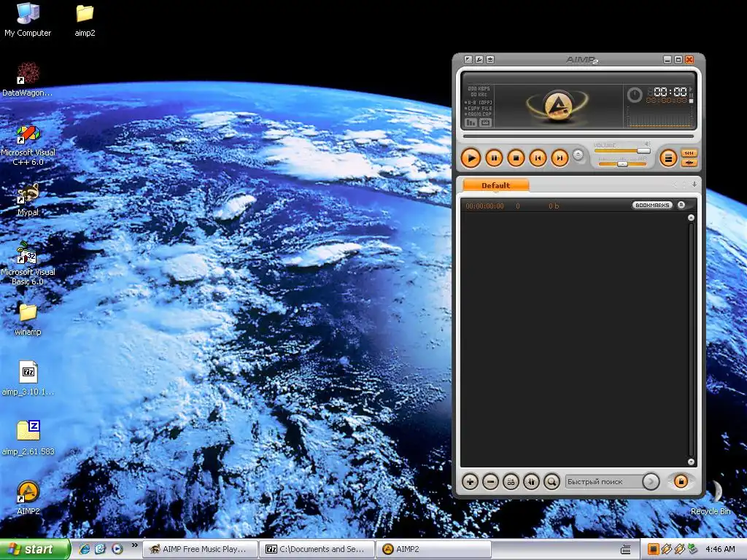This screenshot has width=747, height=560.
Task: Open the shutdown timer clock icon
Action: [634, 95]
